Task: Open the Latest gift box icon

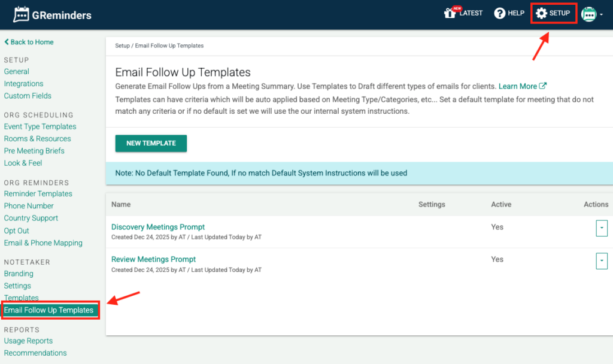Action: click(450, 13)
